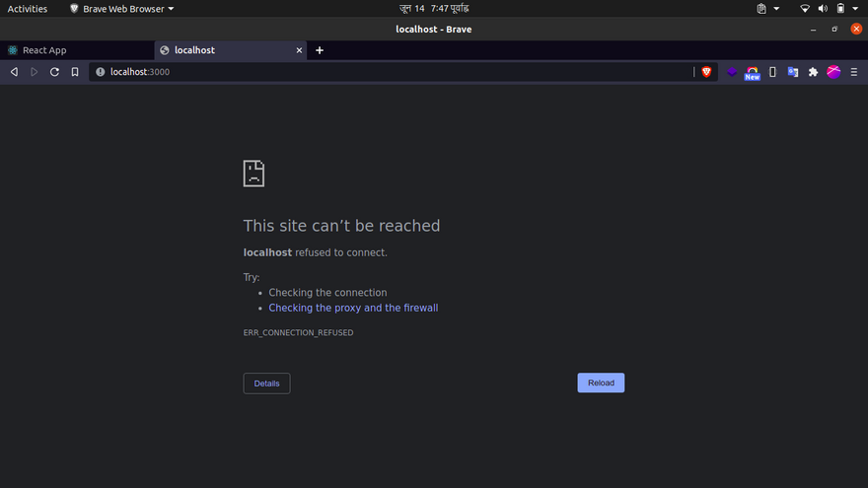Expand the Brave Web Browser app menu

pos(122,9)
